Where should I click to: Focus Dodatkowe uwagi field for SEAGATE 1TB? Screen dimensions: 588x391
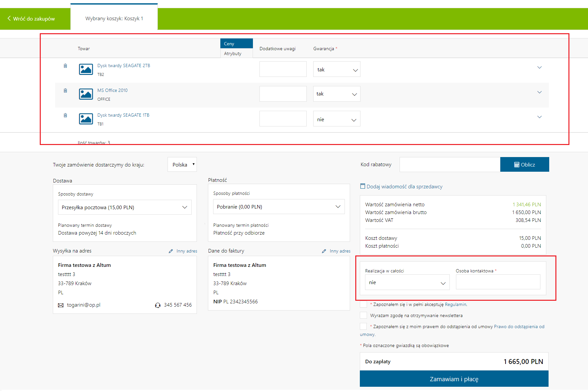[283, 119]
